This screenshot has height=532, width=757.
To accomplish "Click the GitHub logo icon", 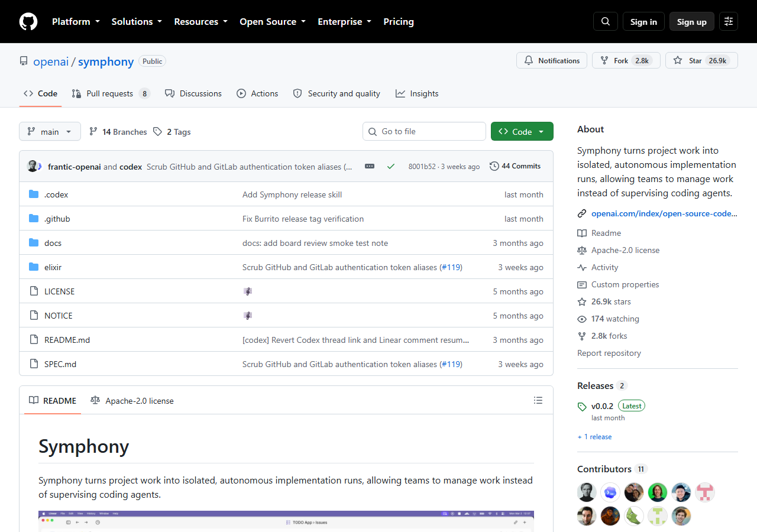I will (x=28, y=22).
